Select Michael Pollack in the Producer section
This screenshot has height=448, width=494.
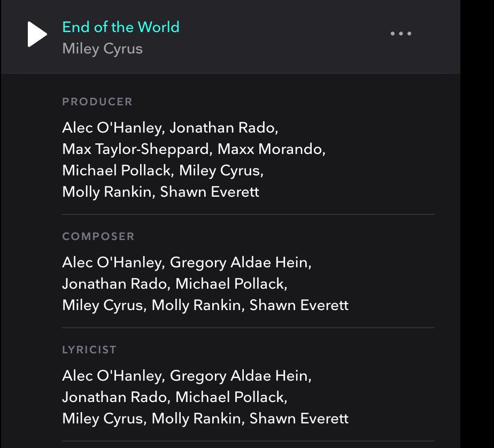pyautogui.click(x=116, y=171)
